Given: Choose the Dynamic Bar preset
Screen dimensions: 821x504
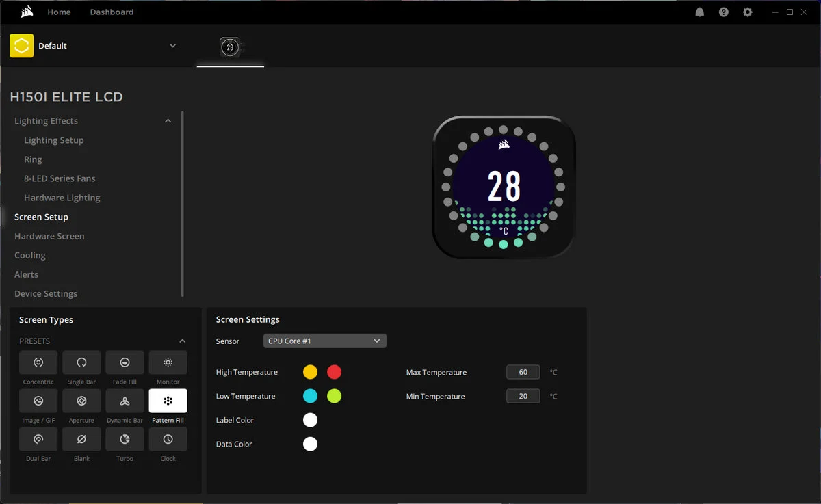Looking at the screenshot, I should [125, 401].
